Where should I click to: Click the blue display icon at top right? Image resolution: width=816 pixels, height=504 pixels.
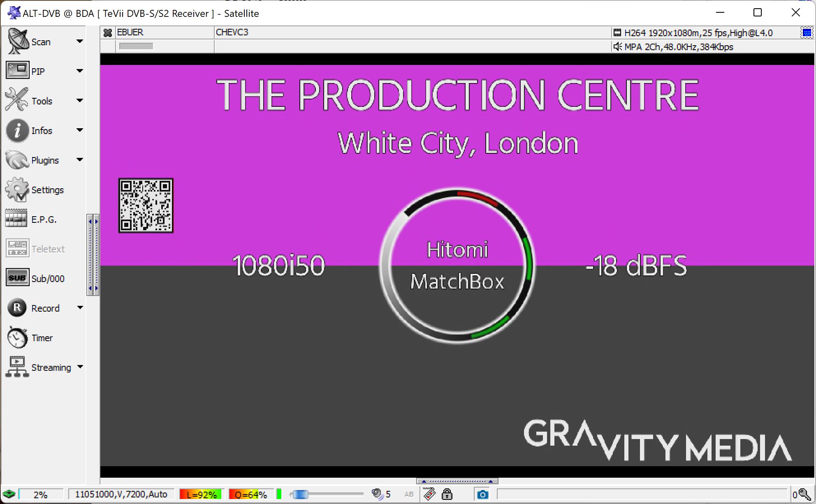click(807, 32)
